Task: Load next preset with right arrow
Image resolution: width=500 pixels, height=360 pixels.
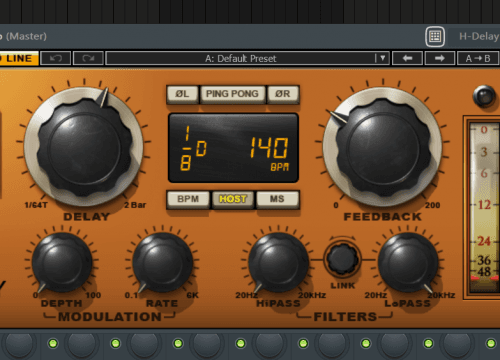Action: point(440,58)
